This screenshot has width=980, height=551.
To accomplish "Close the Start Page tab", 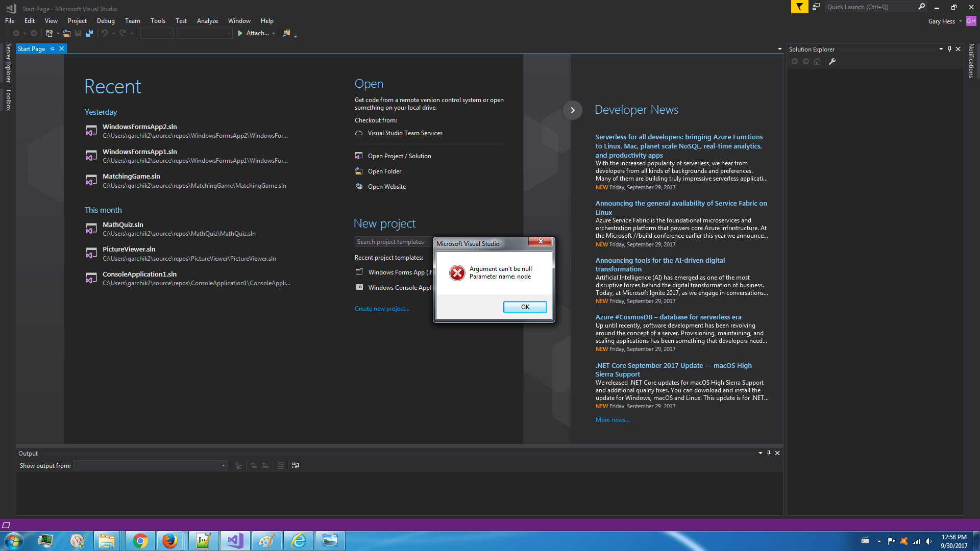I will point(62,48).
